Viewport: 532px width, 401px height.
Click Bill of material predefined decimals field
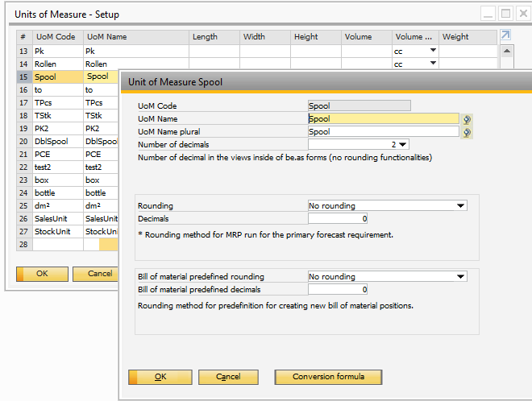click(338, 289)
